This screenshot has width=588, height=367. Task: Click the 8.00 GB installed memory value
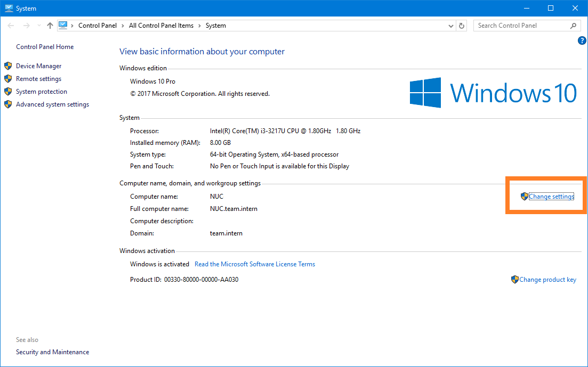220,143
